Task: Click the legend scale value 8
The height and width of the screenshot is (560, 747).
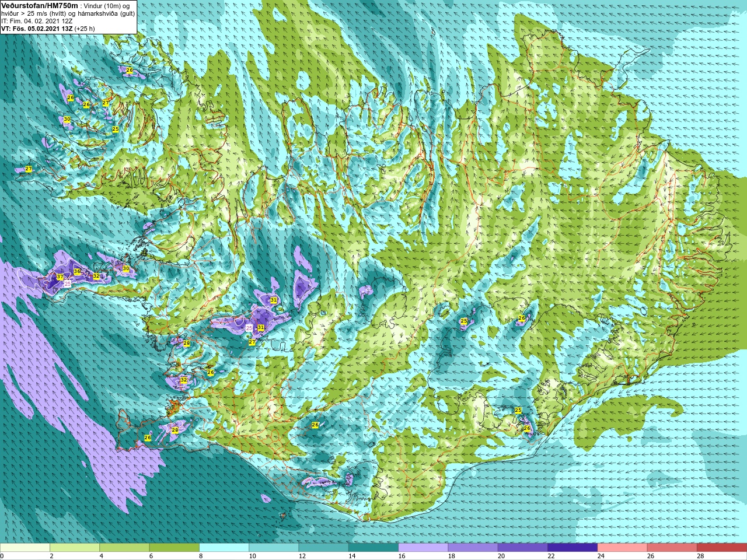Action: click(201, 556)
